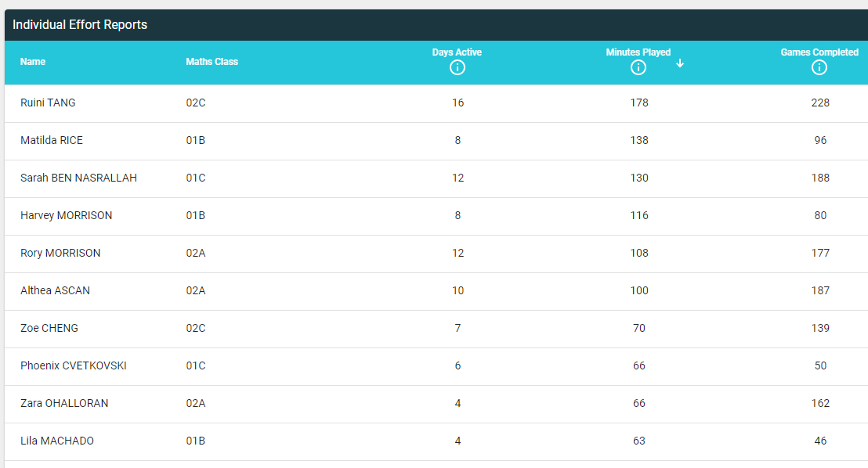This screenshot has height=468, width=868.
Task: Sort table by Name column header
Action: tap(33, 62)
